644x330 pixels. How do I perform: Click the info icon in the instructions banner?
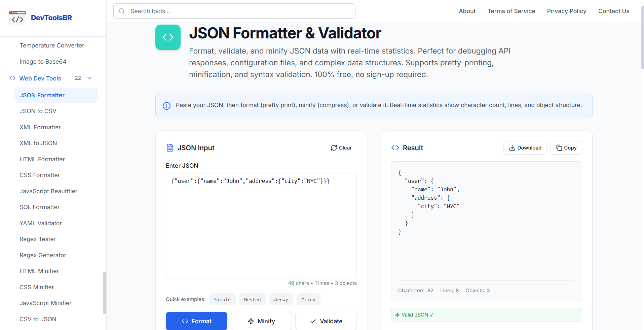coord(167,105)
